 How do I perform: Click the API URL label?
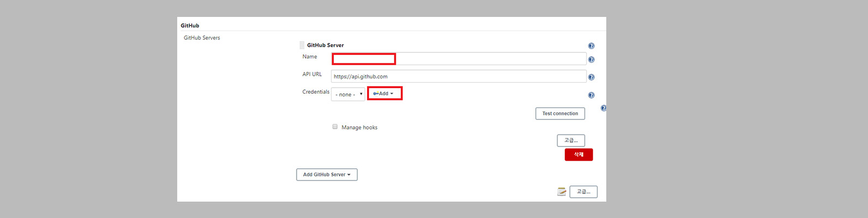(312, 74)
